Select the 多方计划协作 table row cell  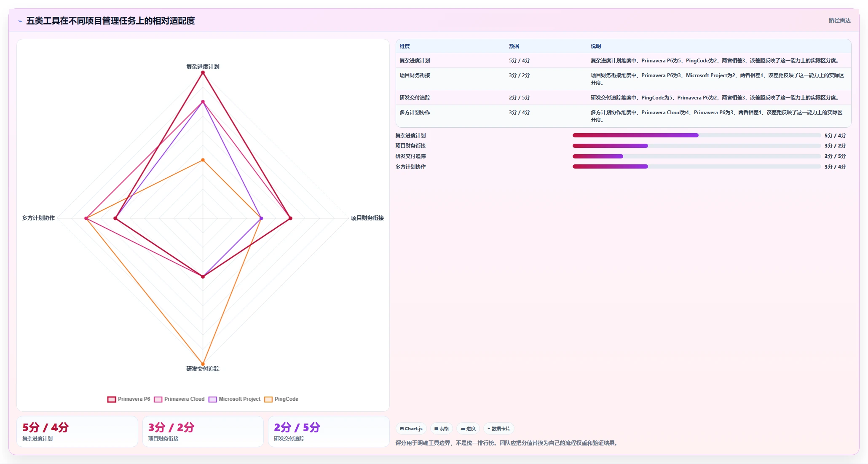tap(415, 113)
